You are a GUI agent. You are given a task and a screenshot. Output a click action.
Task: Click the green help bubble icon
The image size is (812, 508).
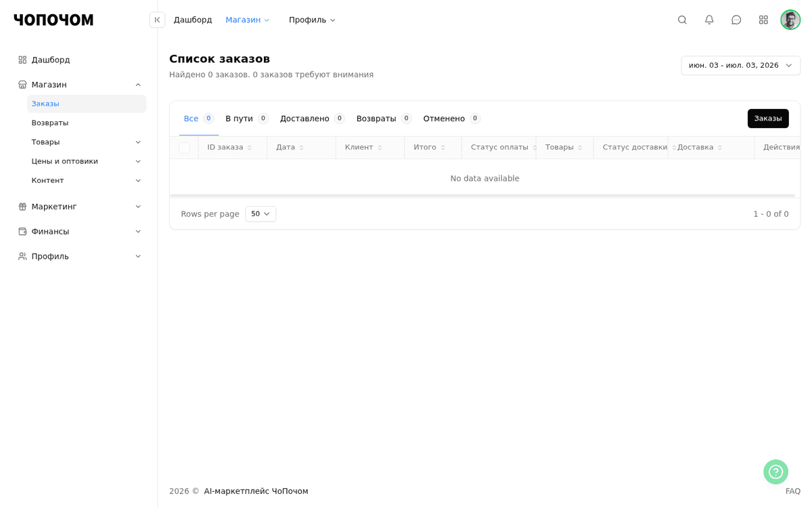(x=775, y=472)
